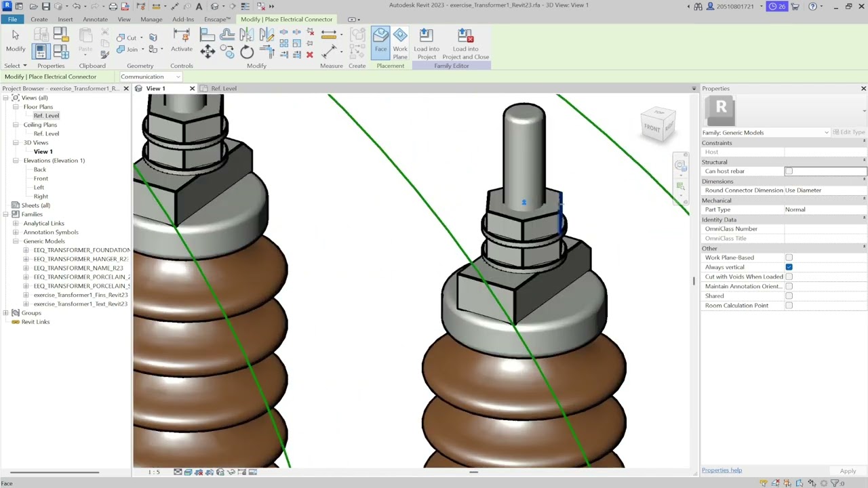Toggle Work Plane-Based checkbox

coord(789,258)
